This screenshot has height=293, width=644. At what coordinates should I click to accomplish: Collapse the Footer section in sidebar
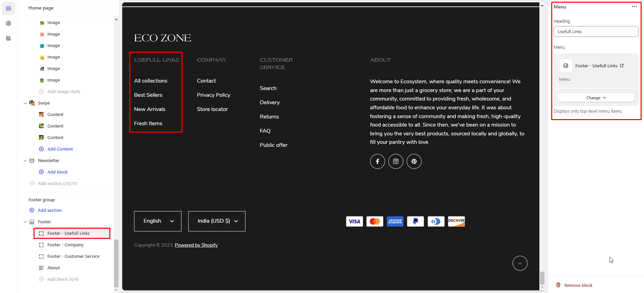25,222
